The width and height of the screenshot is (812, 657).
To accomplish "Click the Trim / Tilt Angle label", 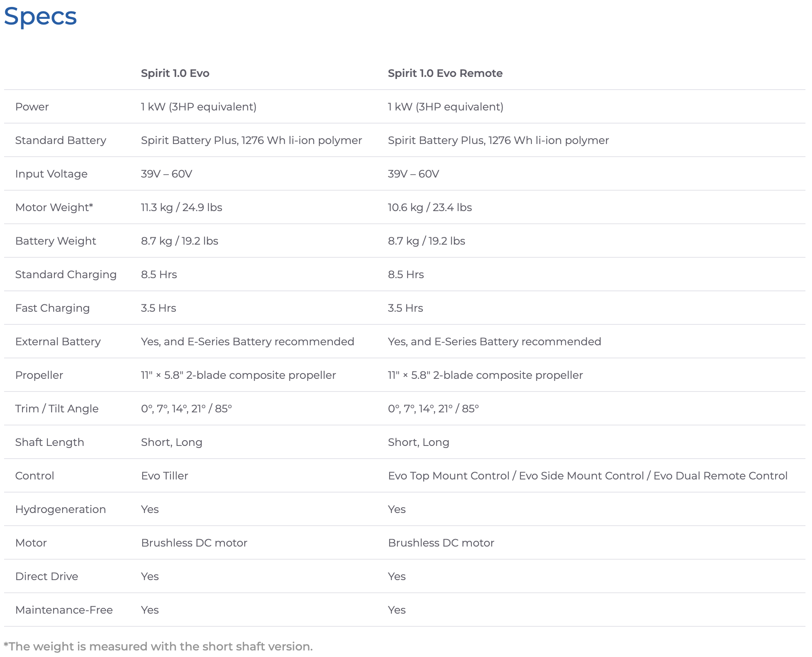I will pyautogui.click(x=57, y=409).
